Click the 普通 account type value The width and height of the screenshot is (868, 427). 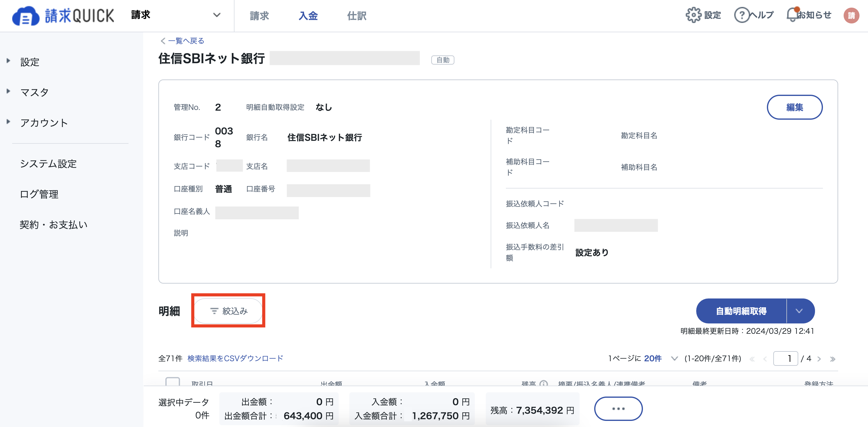[x=224, y=189]
